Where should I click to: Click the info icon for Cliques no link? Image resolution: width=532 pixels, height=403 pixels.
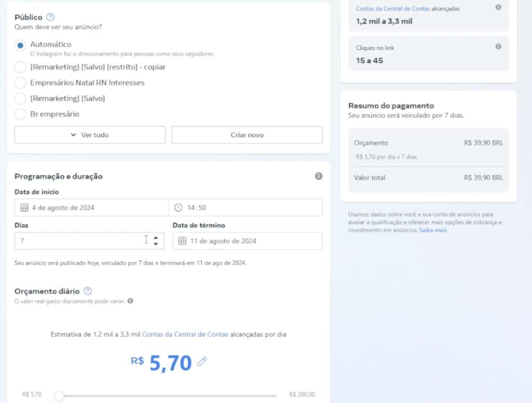[498, 47]
